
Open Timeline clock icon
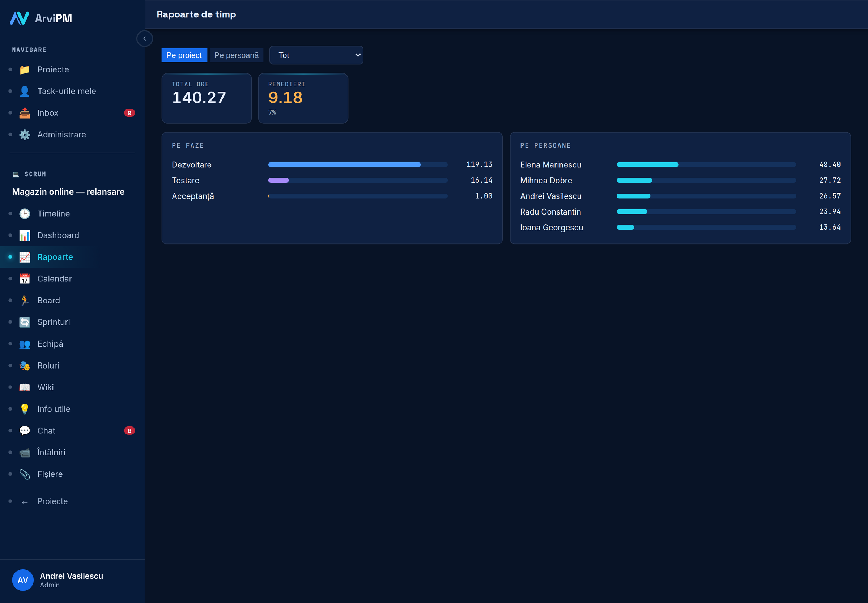tap(25, 213)
